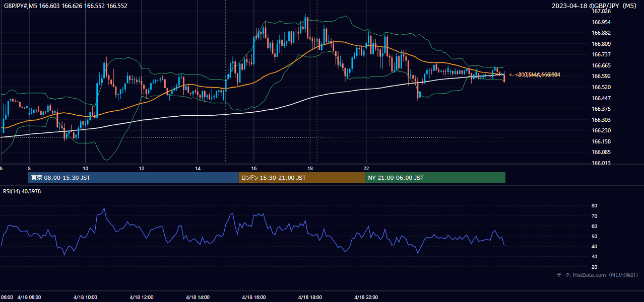644x302 pixels.
Task: Click RSI scale value 70
Action: (594, 216)
